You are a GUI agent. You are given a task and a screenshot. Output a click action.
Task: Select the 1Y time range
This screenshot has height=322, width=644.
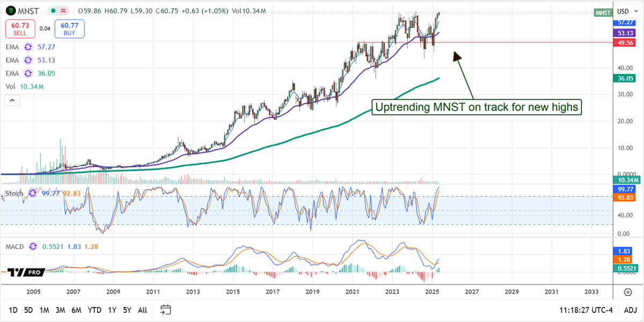click(112, 310)
